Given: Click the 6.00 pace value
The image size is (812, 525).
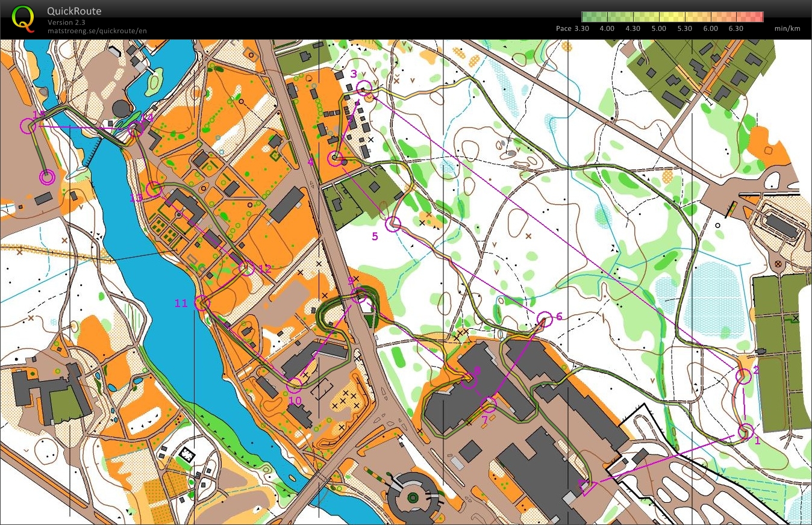Looking at the screenshot, I should click(711, 28).
